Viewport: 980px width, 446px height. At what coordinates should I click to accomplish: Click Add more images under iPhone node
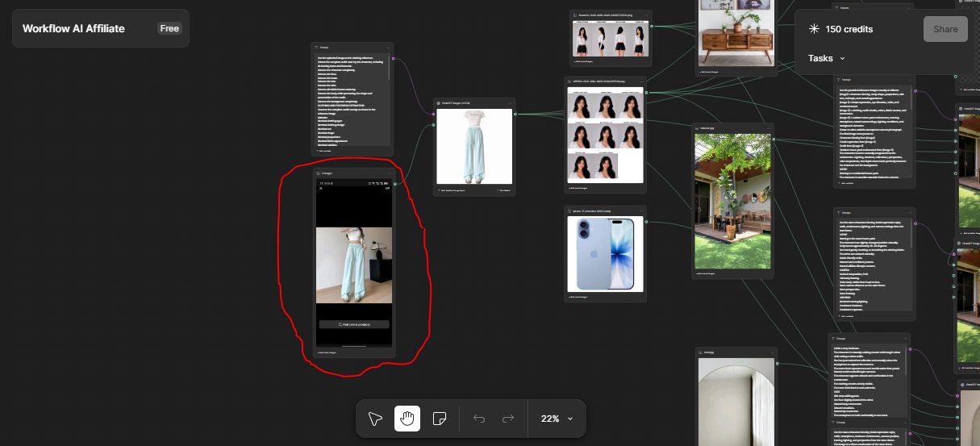[x=579, y=297]
